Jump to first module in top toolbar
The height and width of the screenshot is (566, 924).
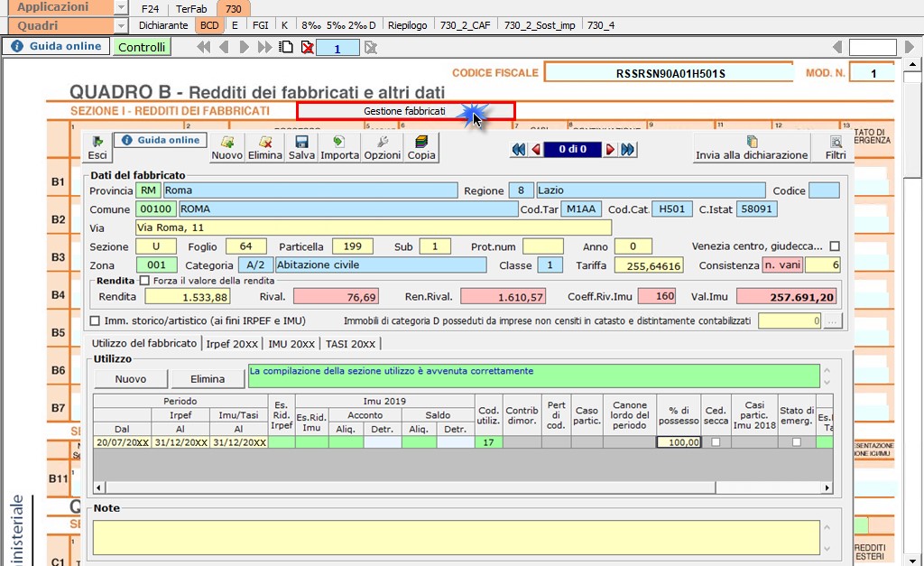[203, 47]
